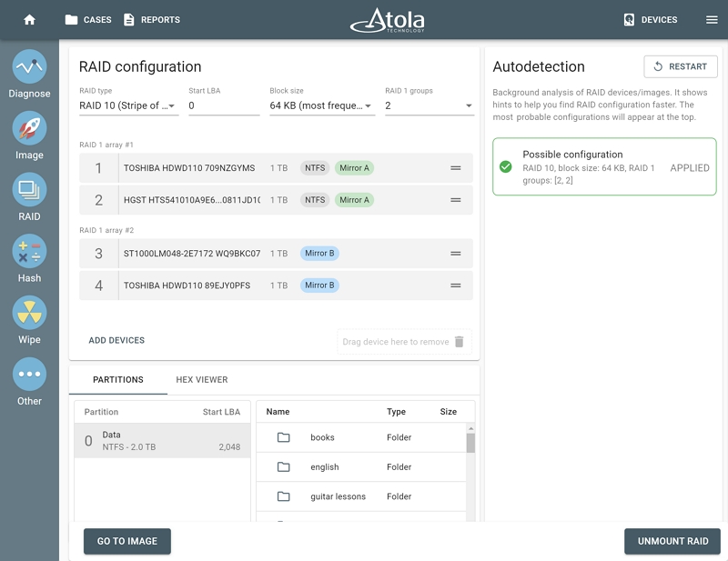The width and height of the screenshot is (728, 561).
Task: Click the RESTART autodetection button
Action: coord(681,66)
